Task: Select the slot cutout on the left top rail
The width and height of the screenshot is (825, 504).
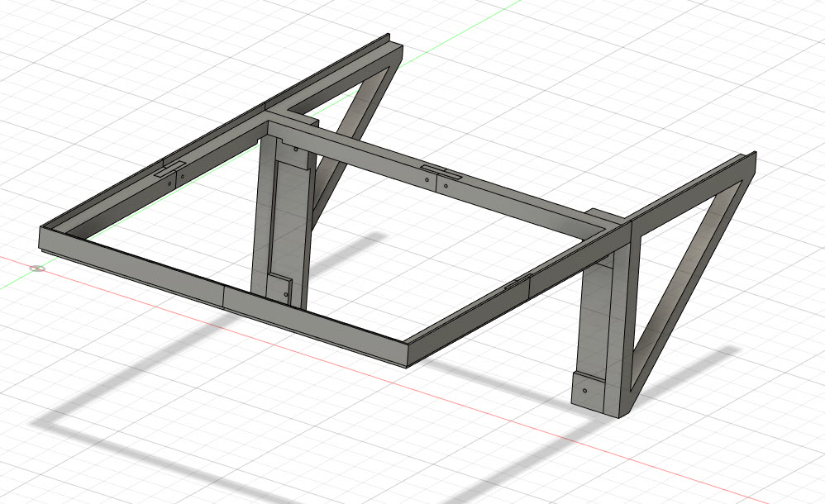Action: click(171, 171)
